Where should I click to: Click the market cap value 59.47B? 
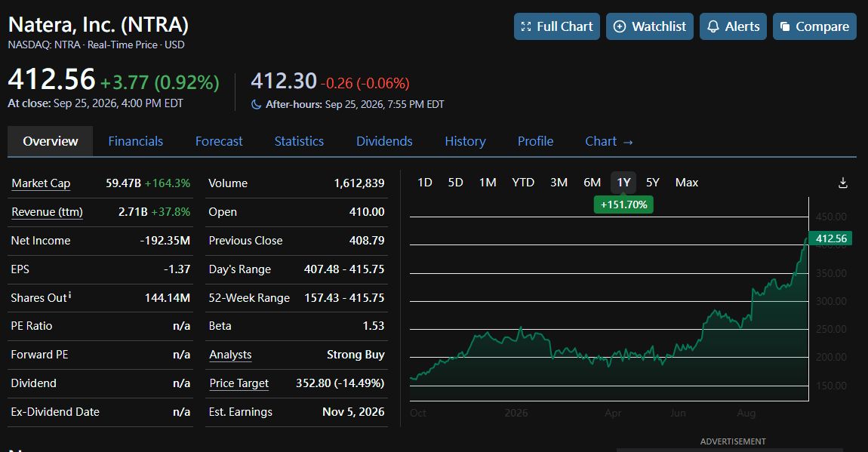[124, 183]
